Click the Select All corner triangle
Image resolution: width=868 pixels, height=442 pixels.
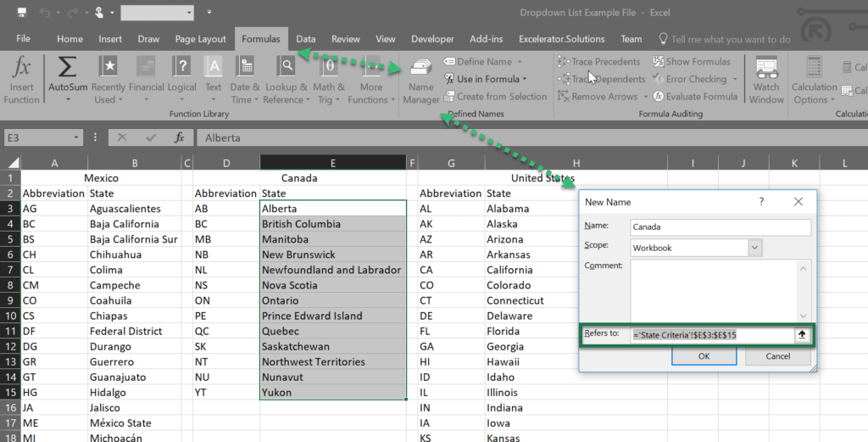[x=12, y=162]
